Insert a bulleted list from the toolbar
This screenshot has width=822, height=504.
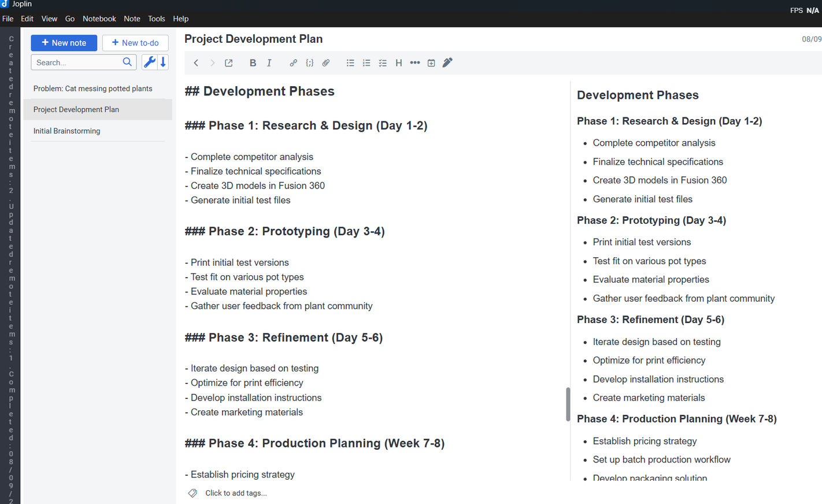[350, 63]
